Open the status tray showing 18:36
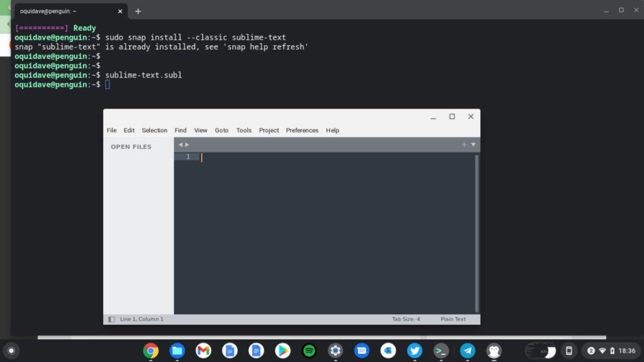Viewport: 644px width, 362px height. coord(611,351)
